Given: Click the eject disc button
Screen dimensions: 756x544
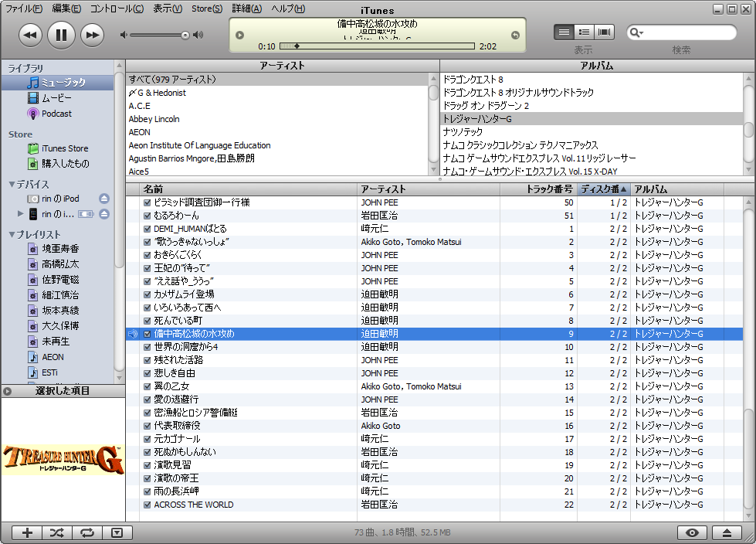Looking at the screenshot, I should 727,532.
